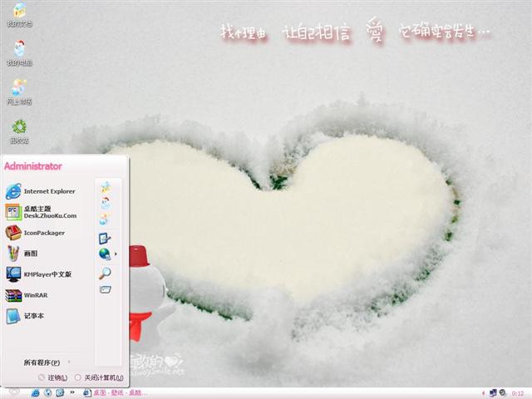The width and height of the screenshot is (532, 399).
Task: Open WinRAR from the start menu
Action: point(27,295)
